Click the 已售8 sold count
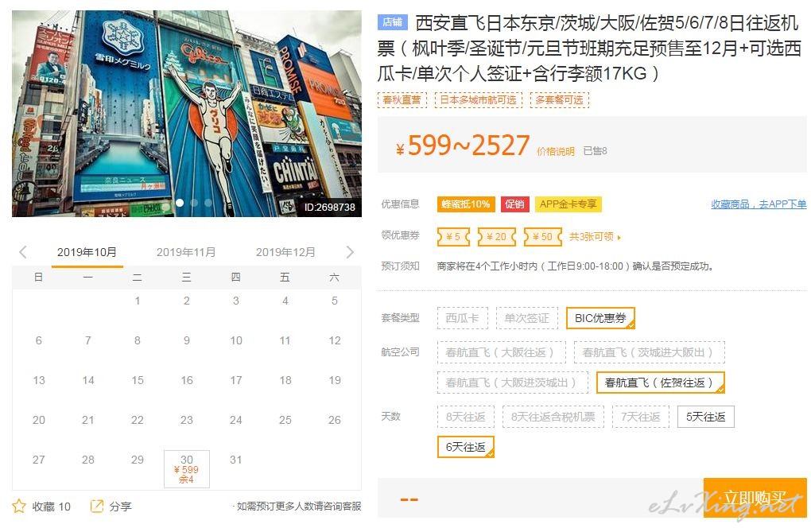 596,150
